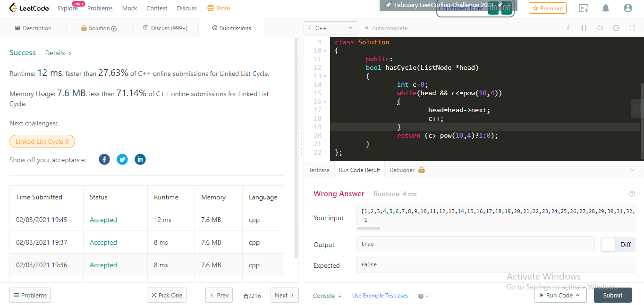This screenshot has height=305, width=644.
Task: Click the LeetCode logo
Action: 30,8
